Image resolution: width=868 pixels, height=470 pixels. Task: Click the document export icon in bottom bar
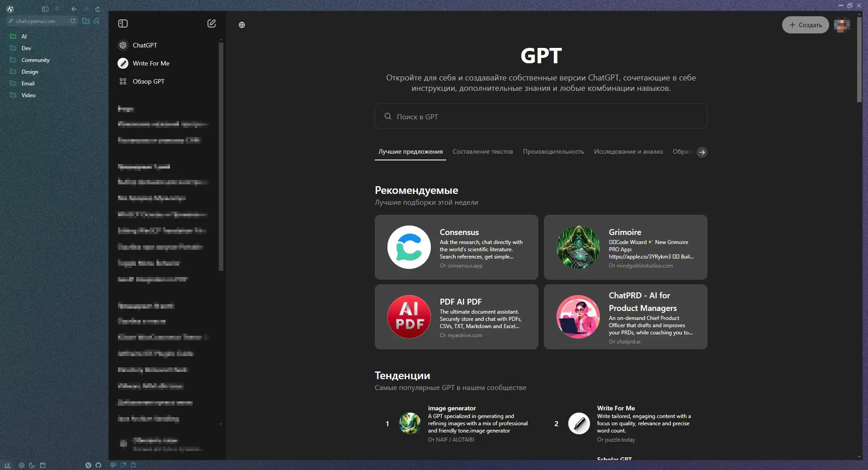(x=133, y=465)
